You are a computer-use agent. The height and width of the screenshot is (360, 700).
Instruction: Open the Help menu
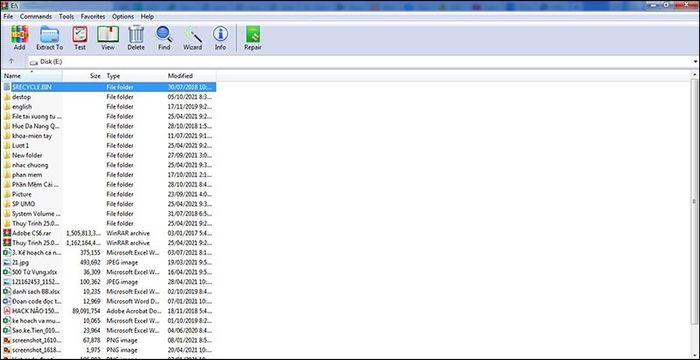coord(147,17)
